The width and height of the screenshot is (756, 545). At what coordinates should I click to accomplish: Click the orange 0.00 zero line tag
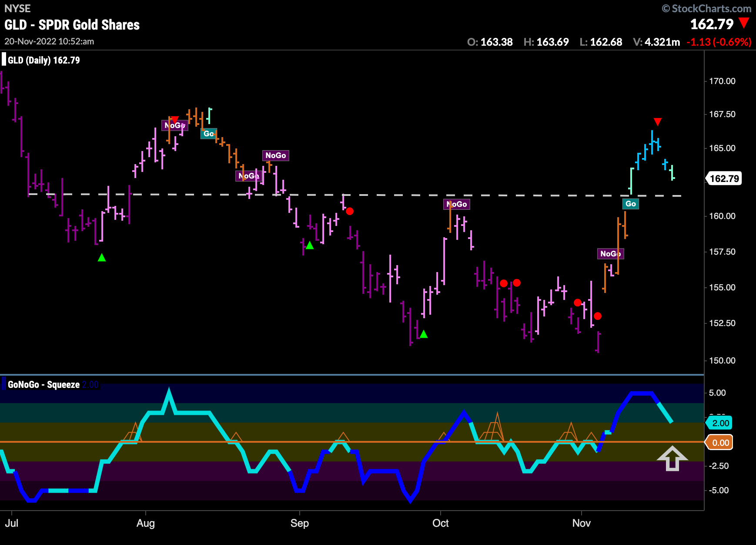tap(719, 443)
